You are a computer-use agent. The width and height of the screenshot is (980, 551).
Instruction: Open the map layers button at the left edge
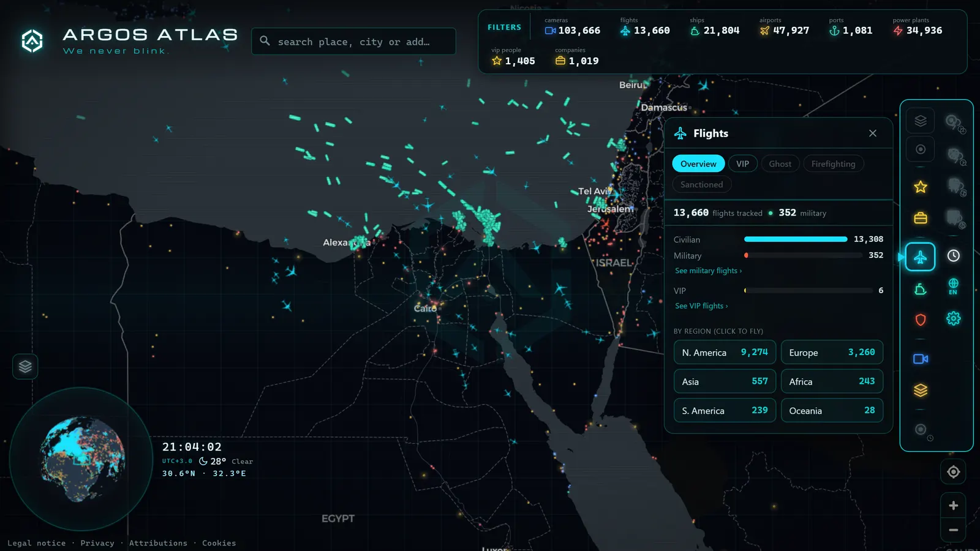coord(25,367)
